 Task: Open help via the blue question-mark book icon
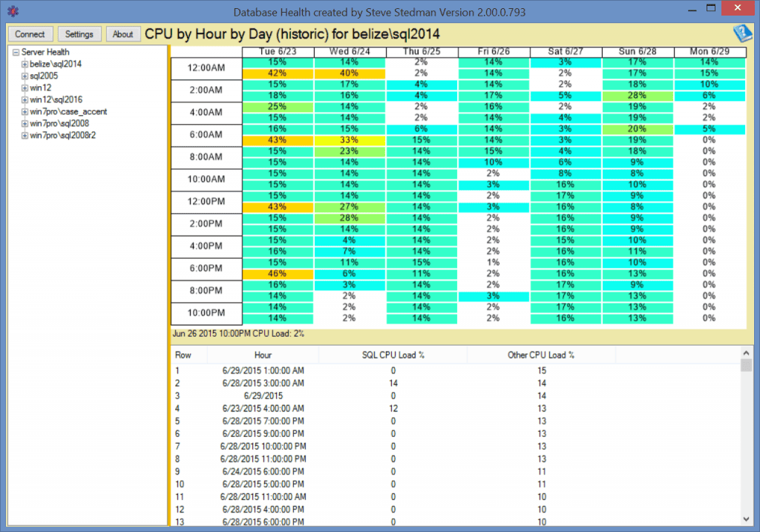744,31
